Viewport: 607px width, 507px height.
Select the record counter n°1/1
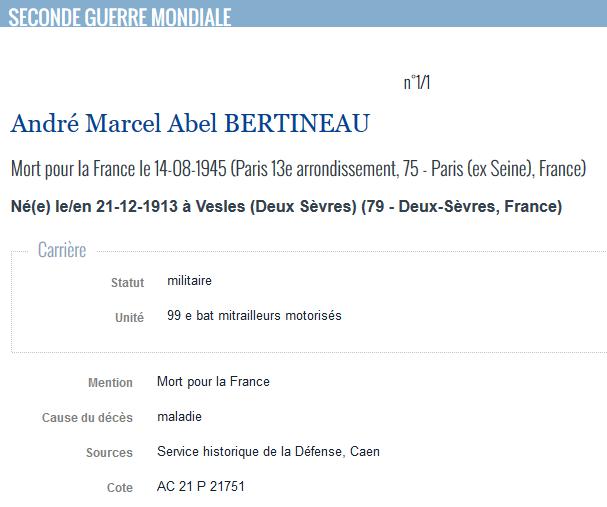[417, 82]
